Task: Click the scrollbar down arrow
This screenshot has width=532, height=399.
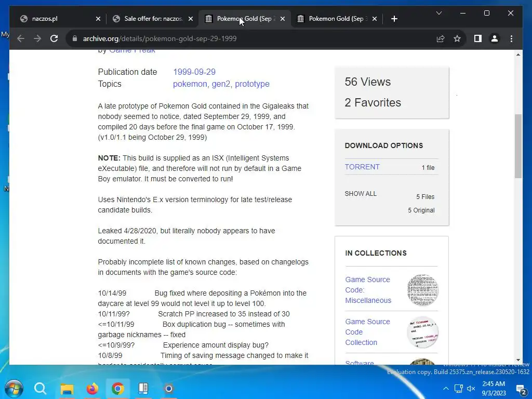Action: (518, 360)
